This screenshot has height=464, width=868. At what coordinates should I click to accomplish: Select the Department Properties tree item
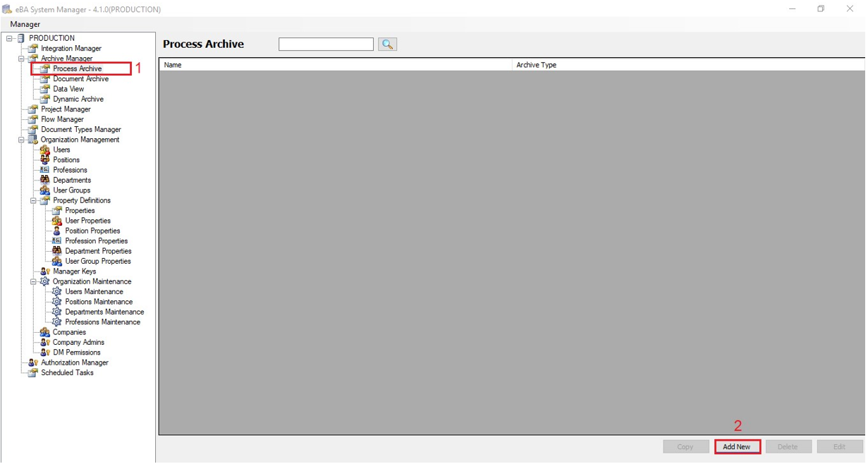(x=98, y=251)
